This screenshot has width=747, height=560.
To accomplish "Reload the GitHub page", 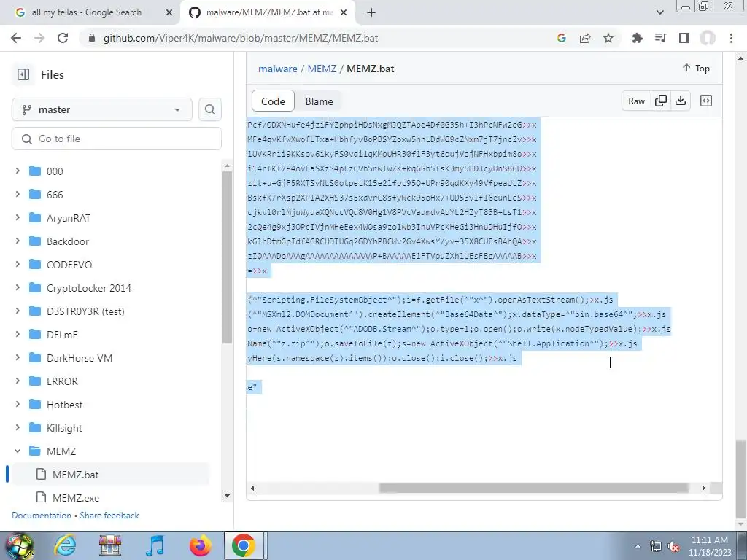I will point(63,38).
